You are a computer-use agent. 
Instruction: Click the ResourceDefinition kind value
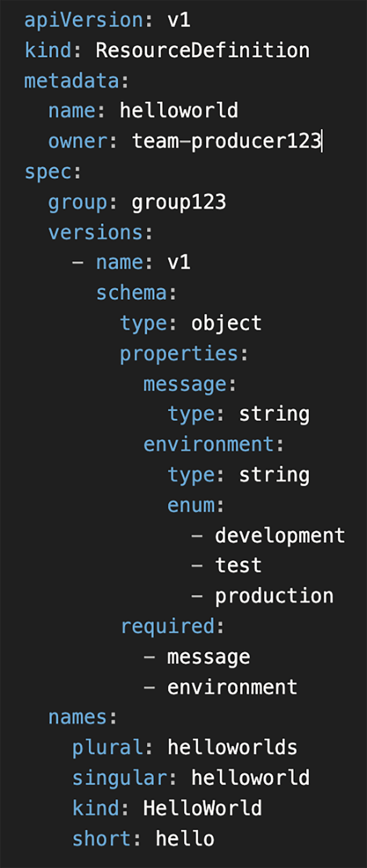[202, 50]
